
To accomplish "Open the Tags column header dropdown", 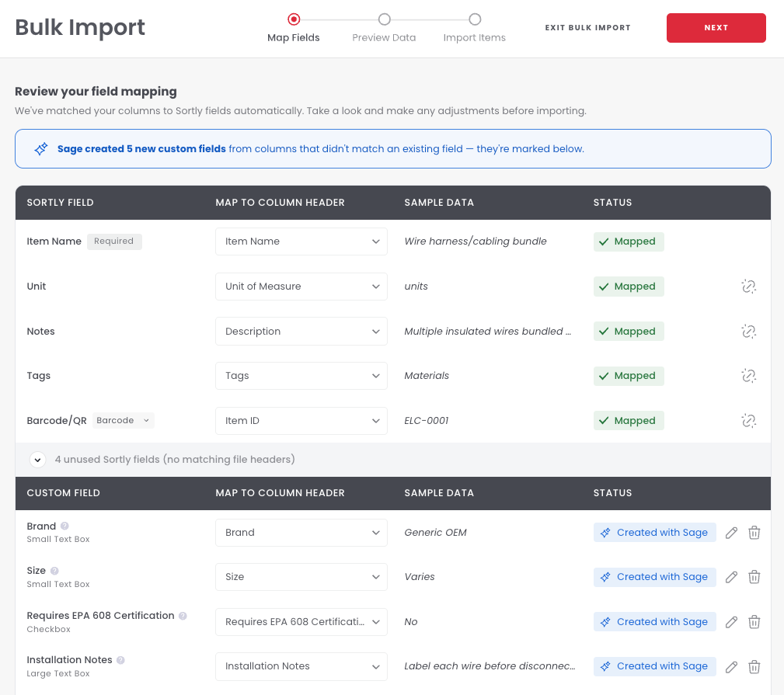I will pyautogui.click(x=301, y=376).
